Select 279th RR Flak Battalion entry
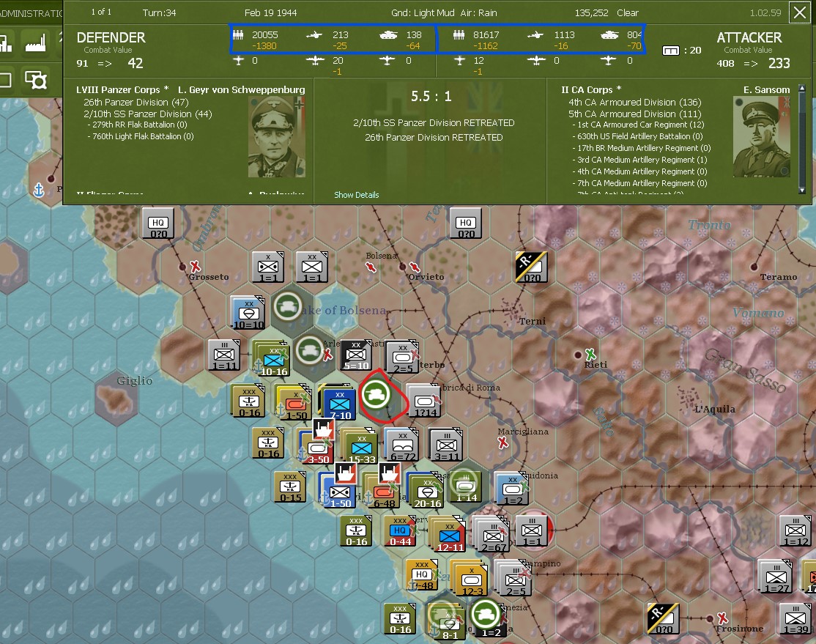Image resolution: width=816 pixels, height=644 pixels. (138, 125)
